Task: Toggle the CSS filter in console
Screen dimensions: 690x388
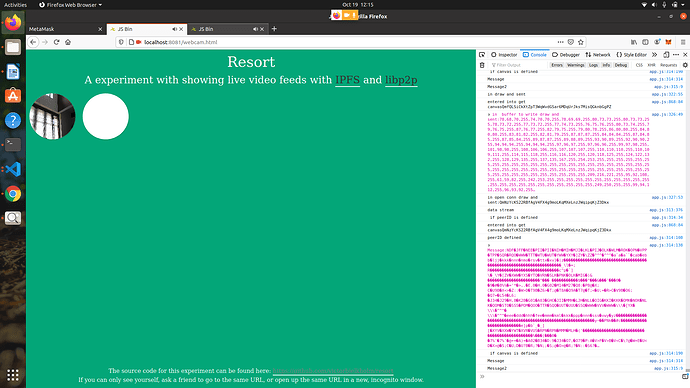Action: [639, 65]
